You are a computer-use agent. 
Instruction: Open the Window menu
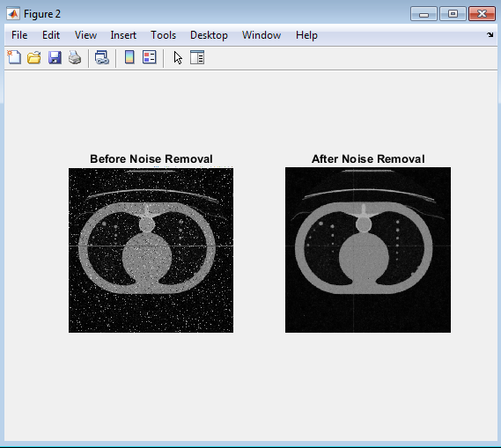pos(262,35)
